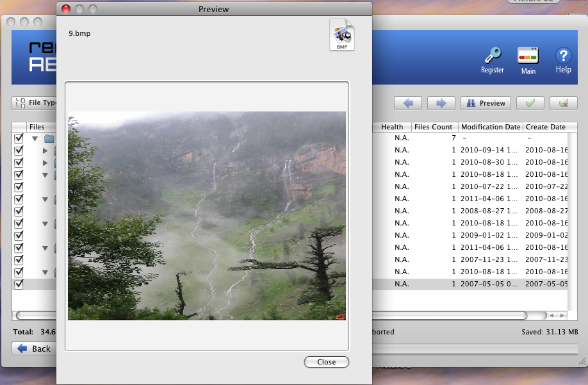Expand the row dated 2010-09-14
This screenshot has width=588, height=385.
45,151
